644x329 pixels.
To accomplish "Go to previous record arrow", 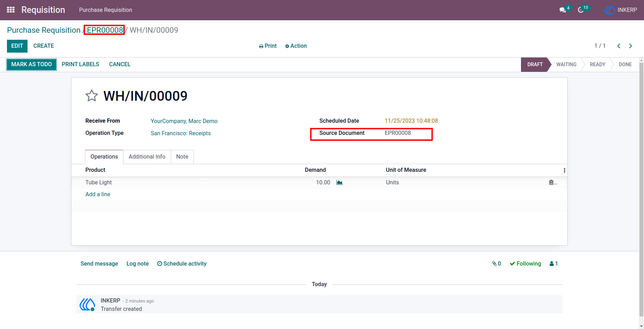I will pos(619,46).
